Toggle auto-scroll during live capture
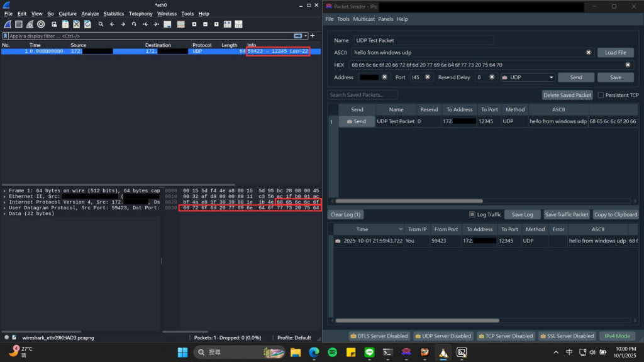644x362 pixels. click(167, 25)
